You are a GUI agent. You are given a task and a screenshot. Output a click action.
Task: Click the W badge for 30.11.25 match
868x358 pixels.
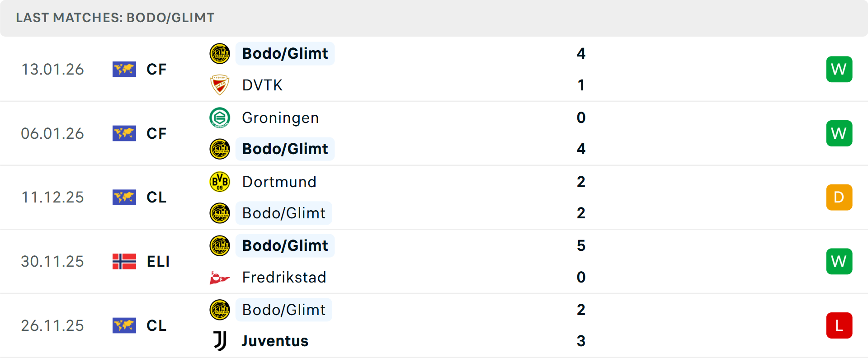tap(839, 261)
